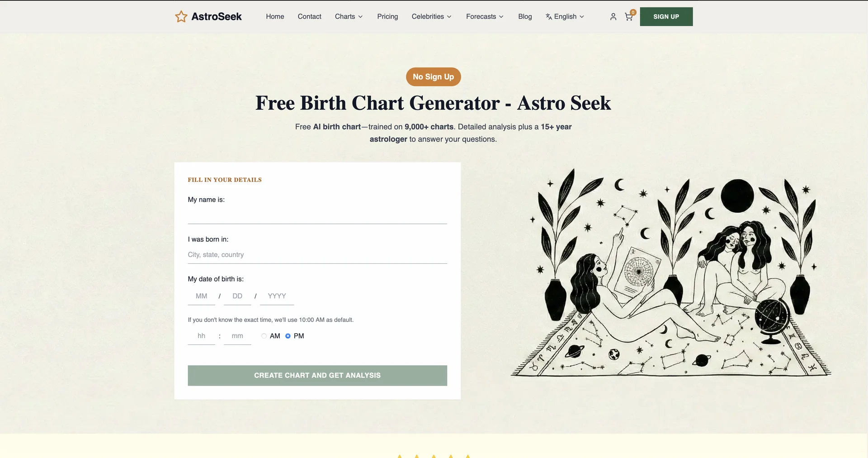Expand the Charts dropdown menu

tap(348, 16)
